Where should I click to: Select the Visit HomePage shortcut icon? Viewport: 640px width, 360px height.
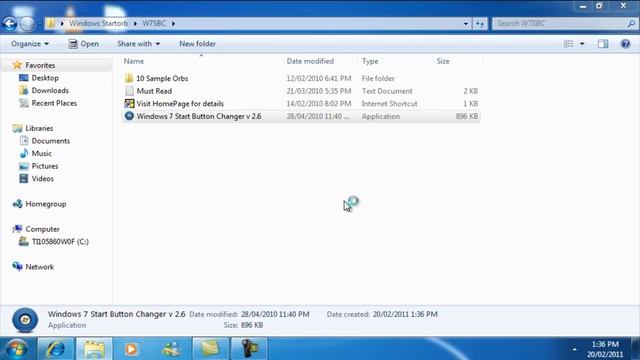129,103
